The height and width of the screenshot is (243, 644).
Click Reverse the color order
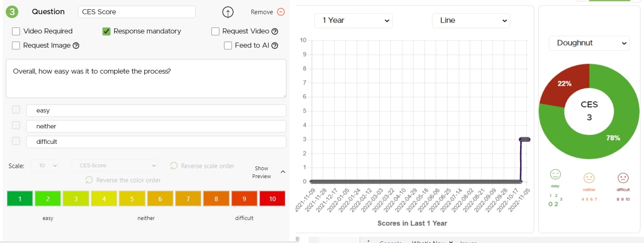123,180
